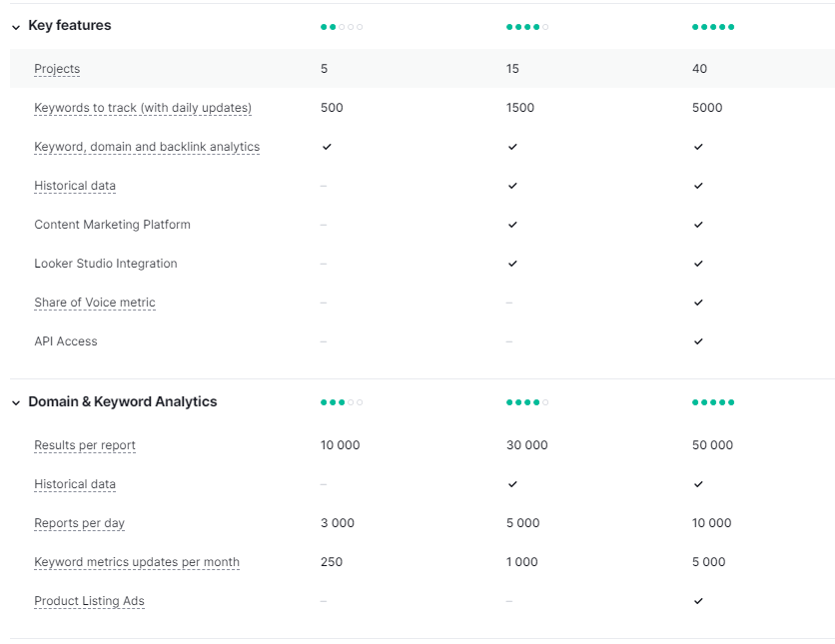Open Keyword metrics updates per month info
The height and width of the screenshot is (644, 835).
pyautogui.click(x=137, y=562)
